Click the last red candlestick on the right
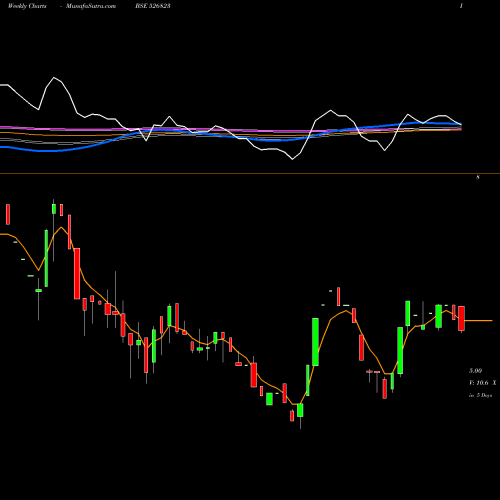 [x=461, y=319]
